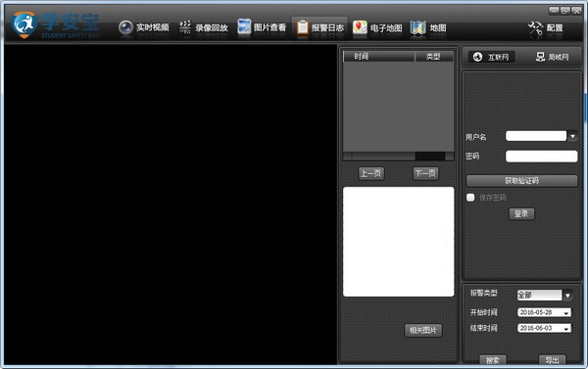Open the 实时视频 camera icon
Screen dimensions: 588x369
(125, 27)
